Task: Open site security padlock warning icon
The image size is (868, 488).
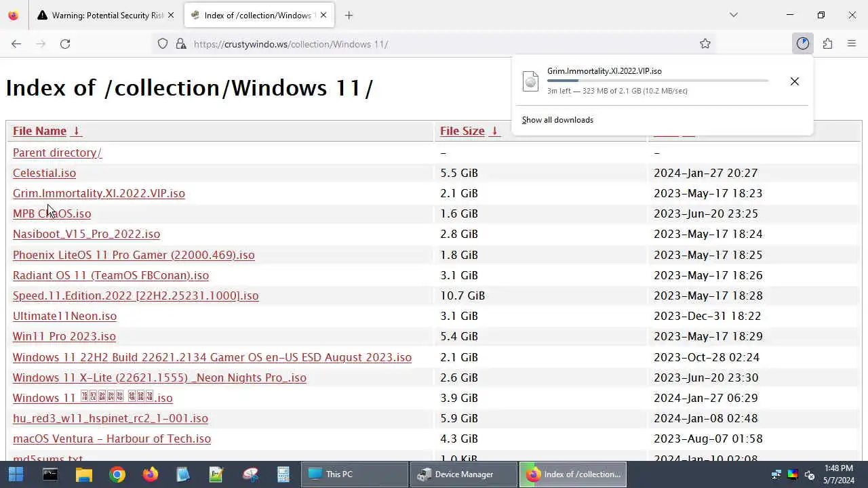Action: 180,43
